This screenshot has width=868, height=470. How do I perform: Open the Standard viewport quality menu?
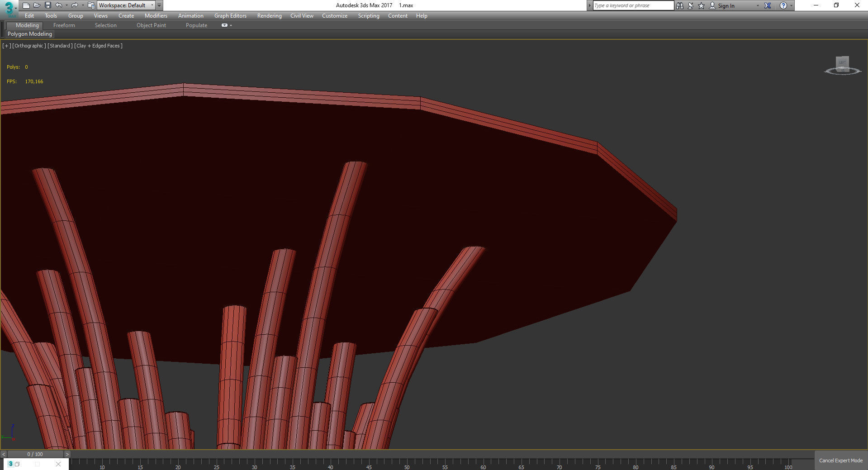[x=60, y=46]
